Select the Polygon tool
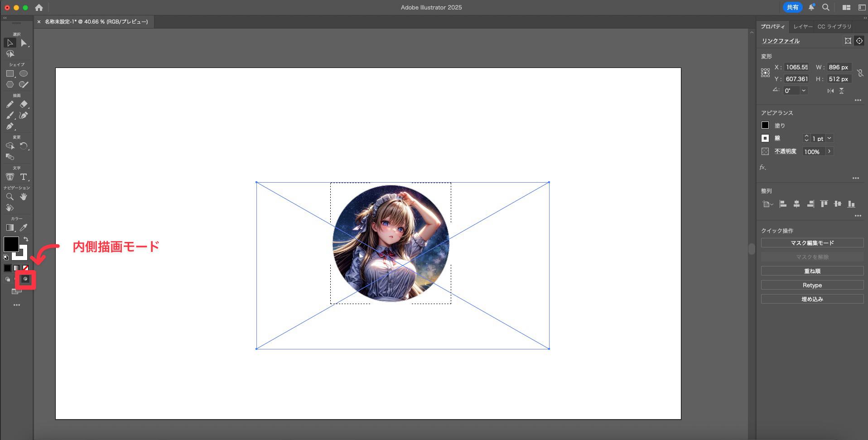The width and height of the screenshot is (868, 440). coord(10,84)
